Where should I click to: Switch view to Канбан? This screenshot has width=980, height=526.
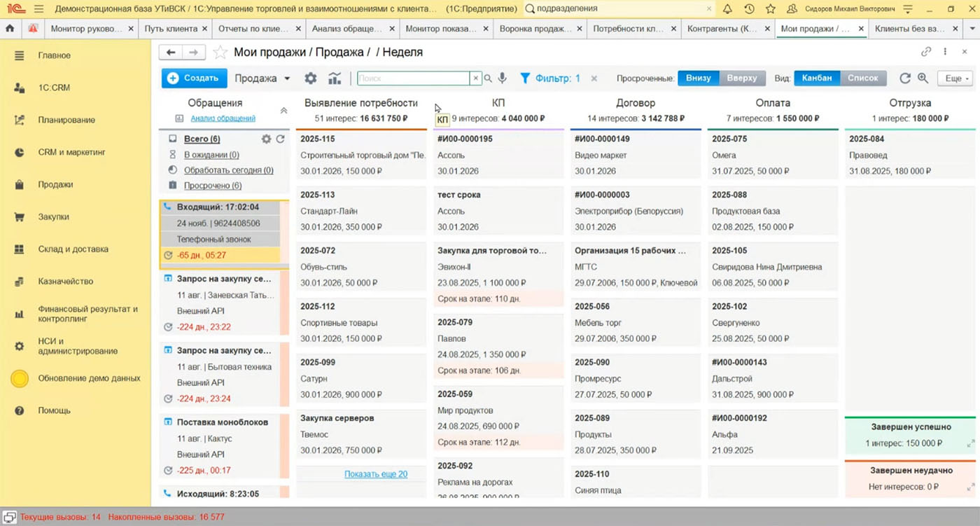[x=817, y=78]
